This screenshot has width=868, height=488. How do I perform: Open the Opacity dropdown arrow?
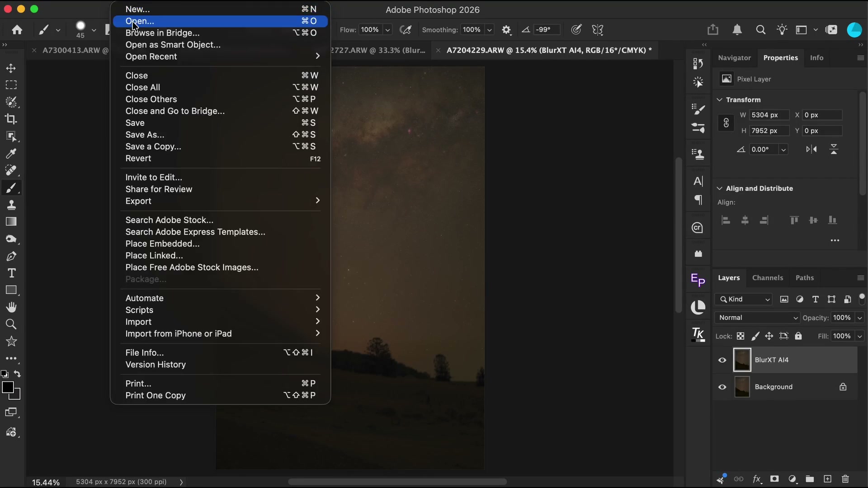click(x=860, y=318)
